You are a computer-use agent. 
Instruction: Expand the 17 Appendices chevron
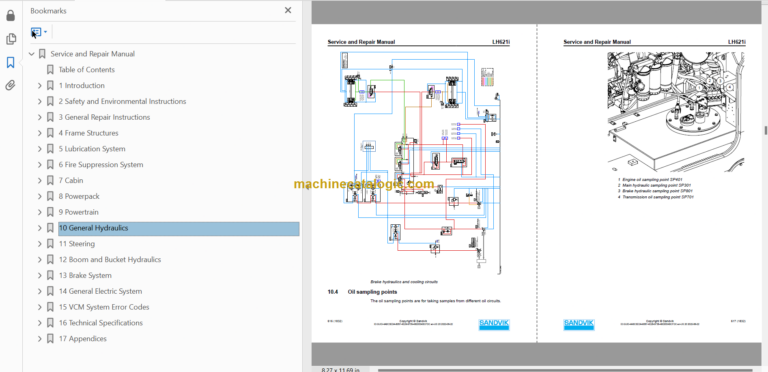tap(40, 339)
